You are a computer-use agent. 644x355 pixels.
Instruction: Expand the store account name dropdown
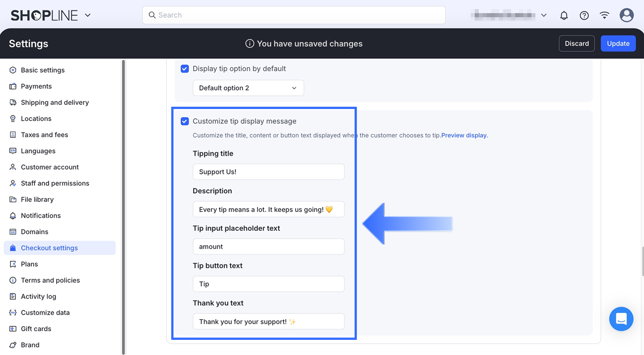click(544, 16)
